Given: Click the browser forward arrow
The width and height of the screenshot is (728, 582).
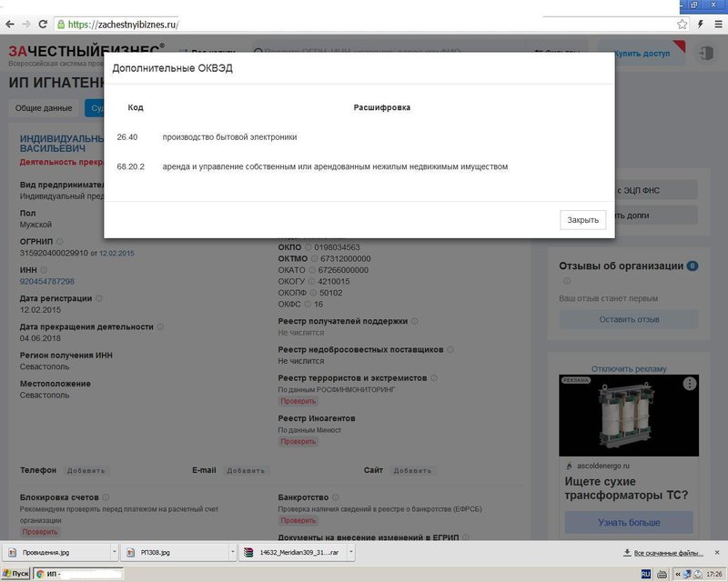Looking at the screenshot, I should [x=26, y=25].
